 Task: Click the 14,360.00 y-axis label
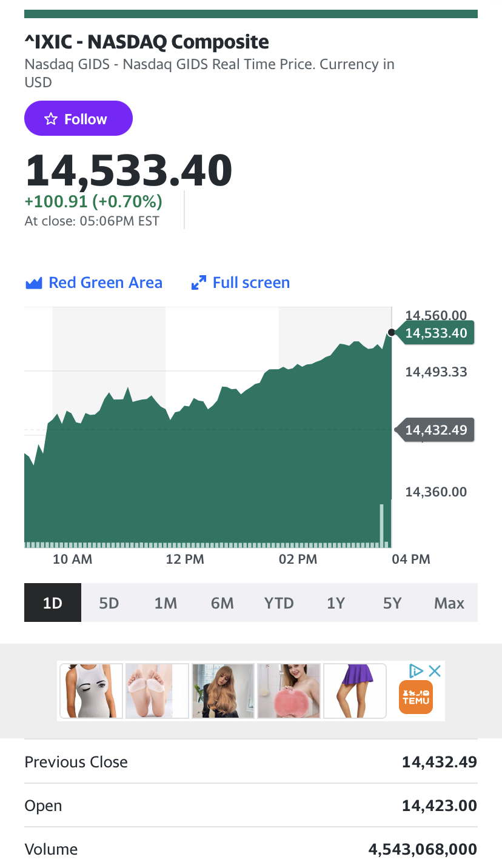[436, 492]
